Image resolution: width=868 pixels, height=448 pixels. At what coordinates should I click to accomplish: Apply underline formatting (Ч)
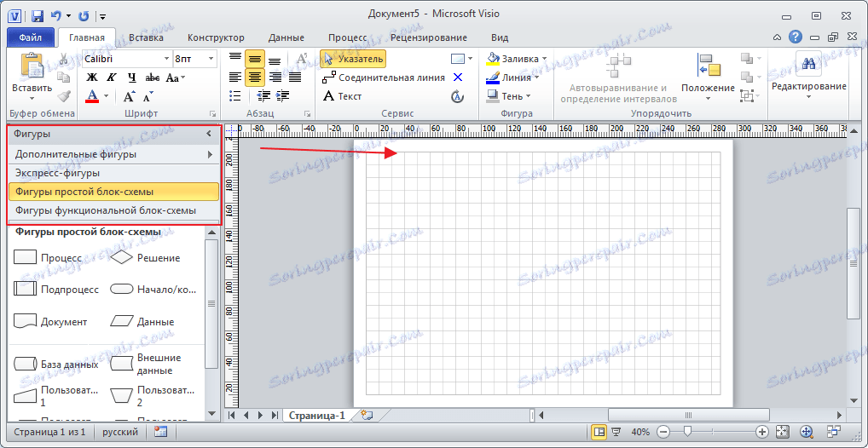pos(131,78)
